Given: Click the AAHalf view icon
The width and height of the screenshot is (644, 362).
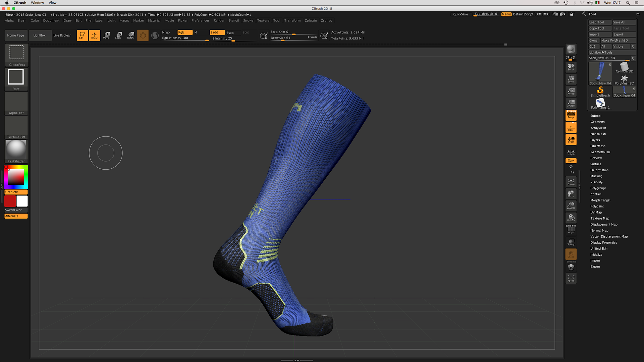Looking at the screenshot, I should [x=571, y=103].
